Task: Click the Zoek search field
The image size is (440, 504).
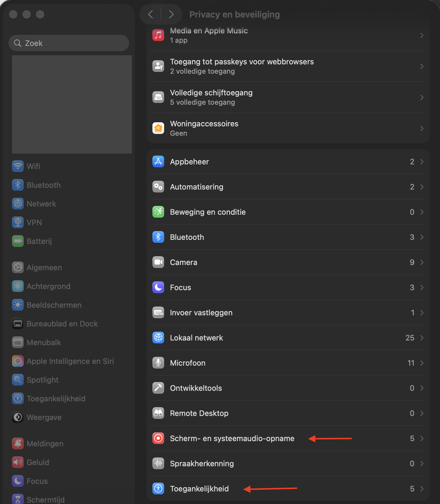Action: 69,43
